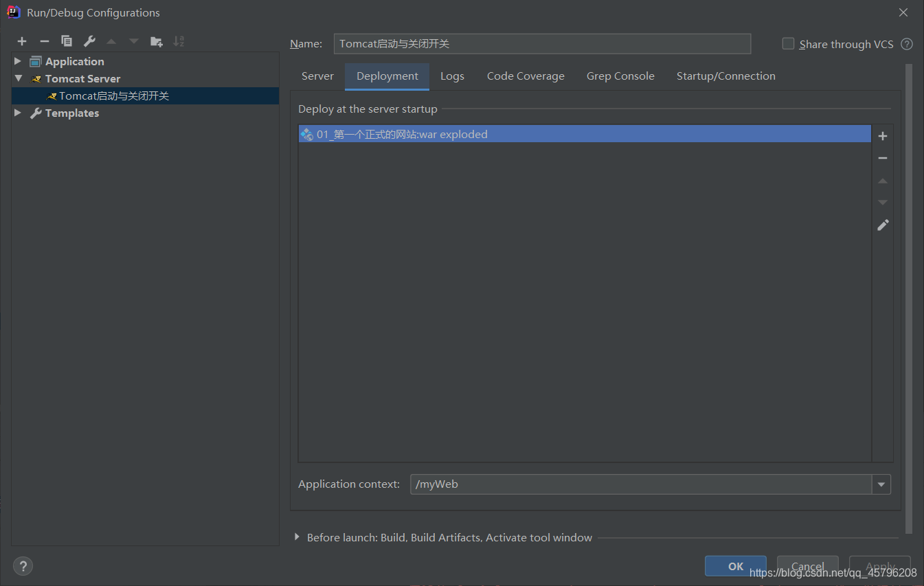
Task: Create new configuration folder
Action: [x=157, y=41]
